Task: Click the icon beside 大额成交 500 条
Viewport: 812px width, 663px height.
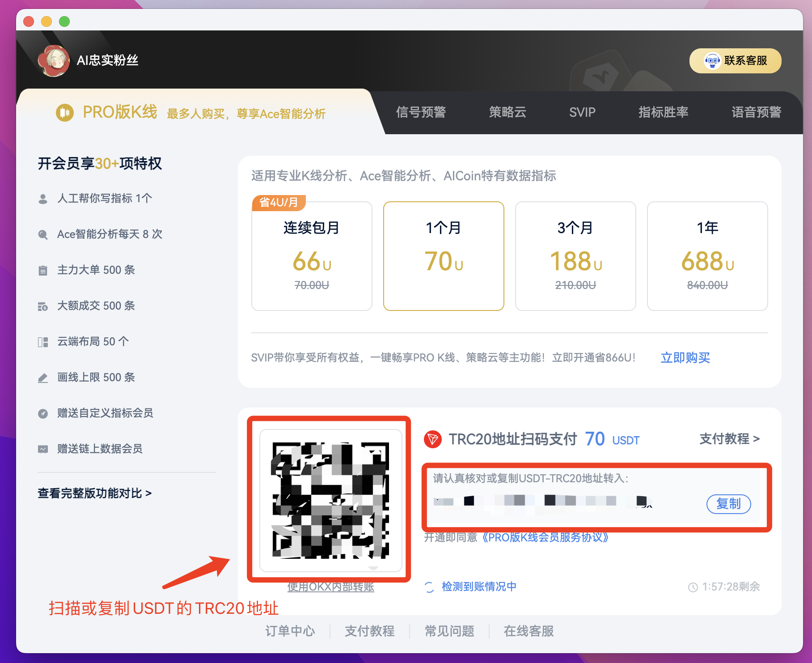Action: pos(43,306)
